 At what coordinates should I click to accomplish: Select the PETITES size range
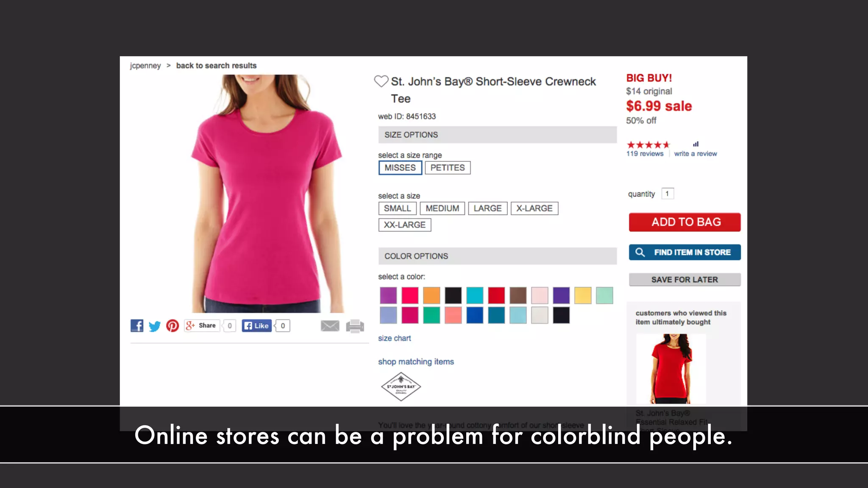click(x=448, y=168)
